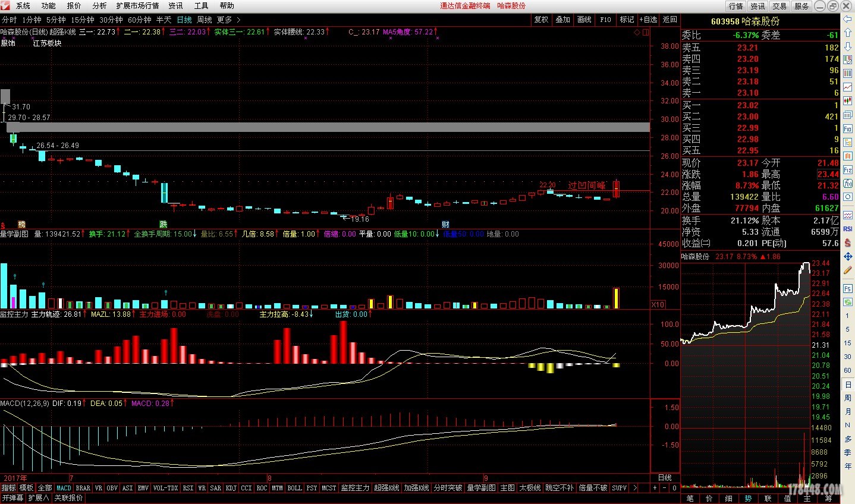Click the back arrow icon in right sidebar
The width and height of the screenshot is (855, 504).
[x=848, y=20]
